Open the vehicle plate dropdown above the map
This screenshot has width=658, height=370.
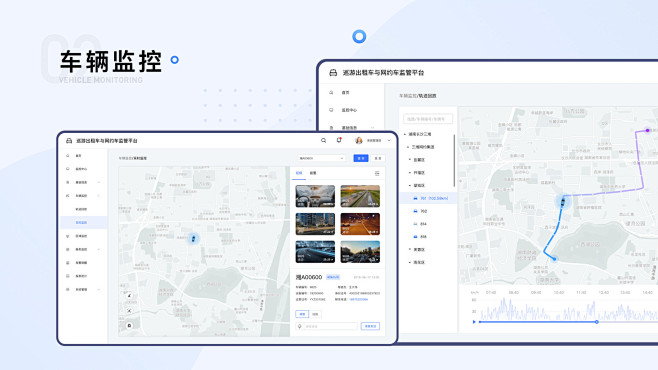pos(321,158)
